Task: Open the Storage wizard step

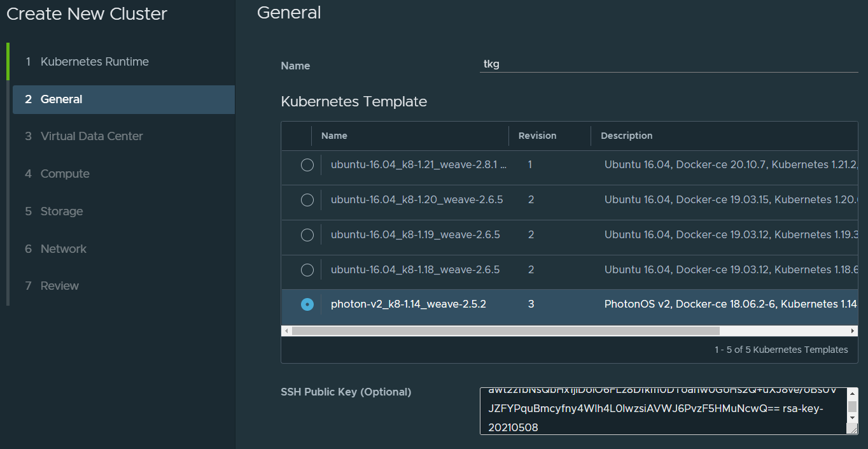Action: [x=62, y=211]
